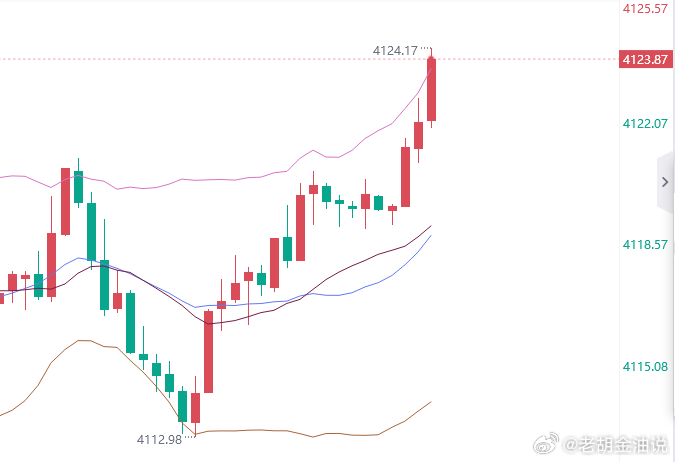Click the tall red candle below the left peak
The width and height of the screenshot is (675, 462).
tap(65, 202)
